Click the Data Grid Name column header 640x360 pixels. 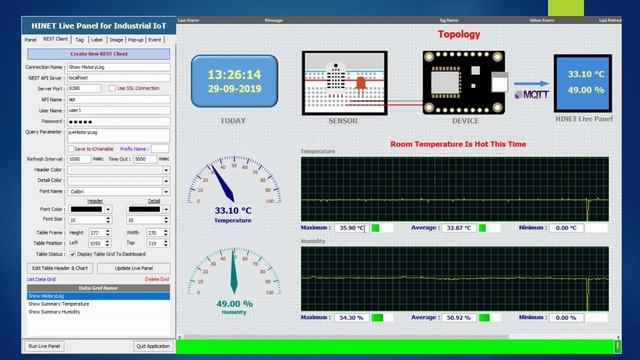pyautogui.click(x=98, y=288)
